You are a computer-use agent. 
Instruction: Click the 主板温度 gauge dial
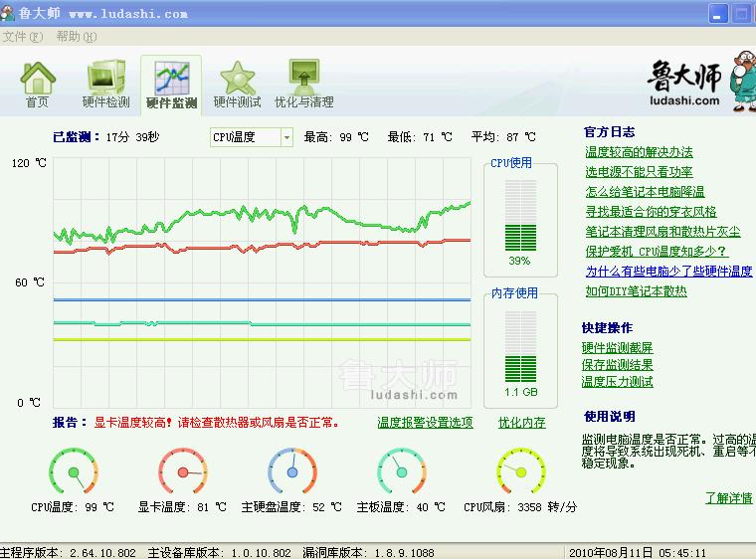pyautogui.click(x=401, y=469)
